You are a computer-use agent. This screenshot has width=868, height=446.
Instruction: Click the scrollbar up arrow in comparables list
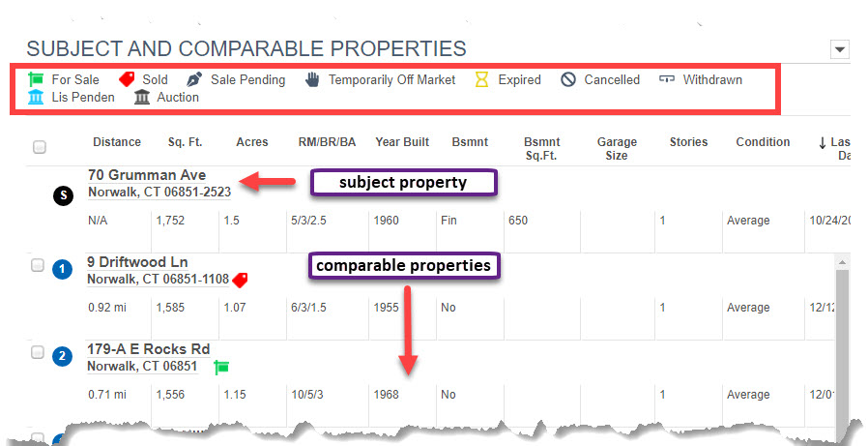point(842,262)
